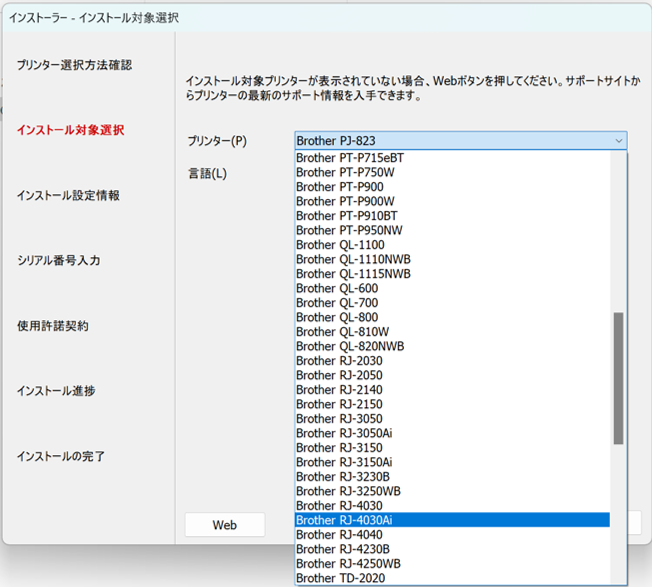Select the Brother RJ-2030 item

452,361
